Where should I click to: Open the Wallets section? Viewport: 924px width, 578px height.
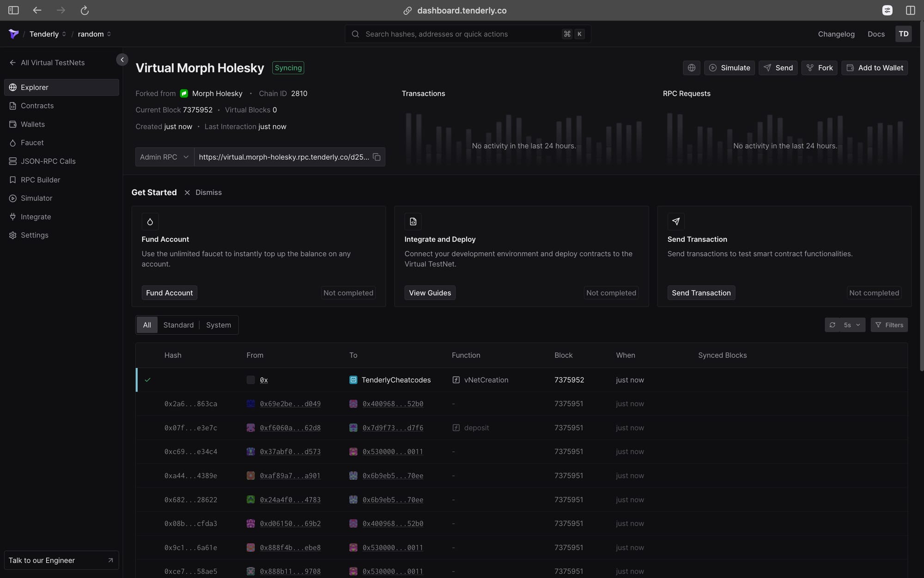pyautogui.click(x=32, y=124)
